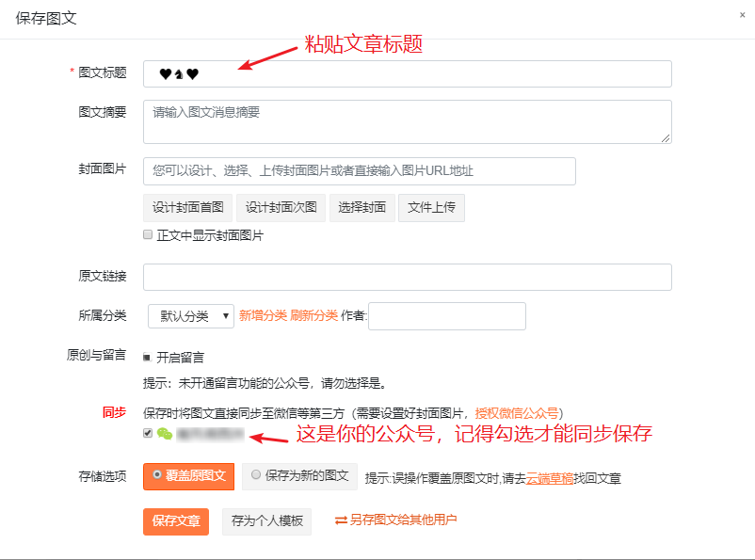Click 另存图文给其他用户 link
This screenshot has height=560, width=755.
[395, 520]
